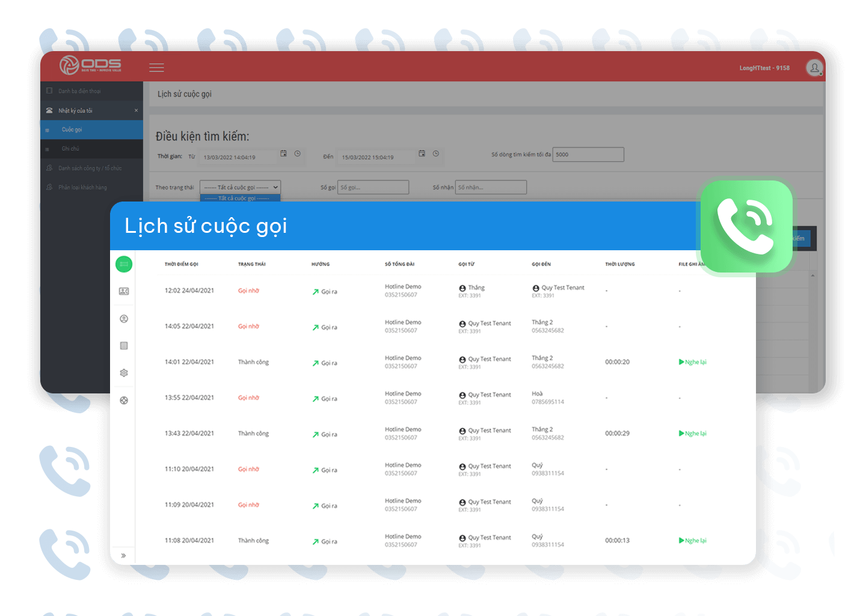Click the HƯỚNG column header
This screenshot has width=866, height=616.
[321, 264]
